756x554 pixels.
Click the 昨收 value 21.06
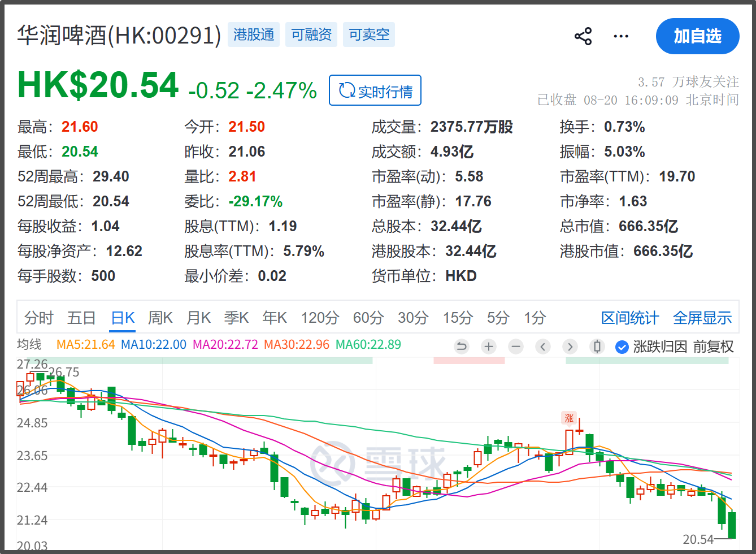247,152
